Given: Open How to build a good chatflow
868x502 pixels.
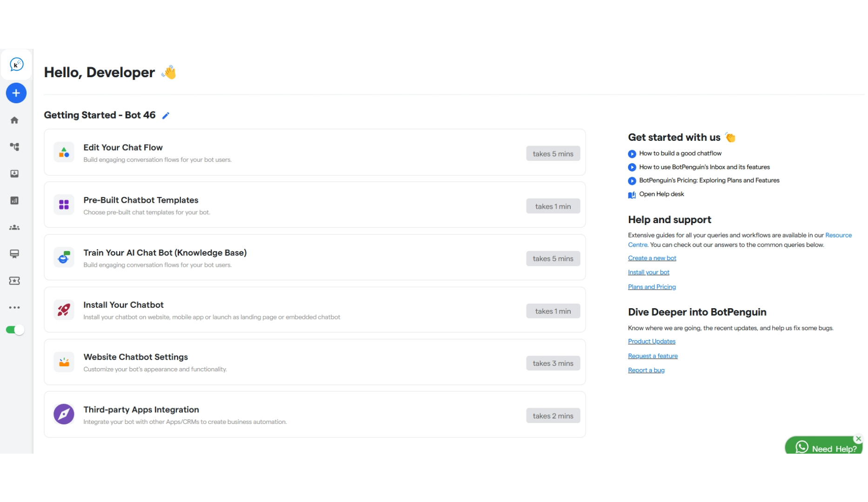Looking at the screenshot, I should coord(680,153).
